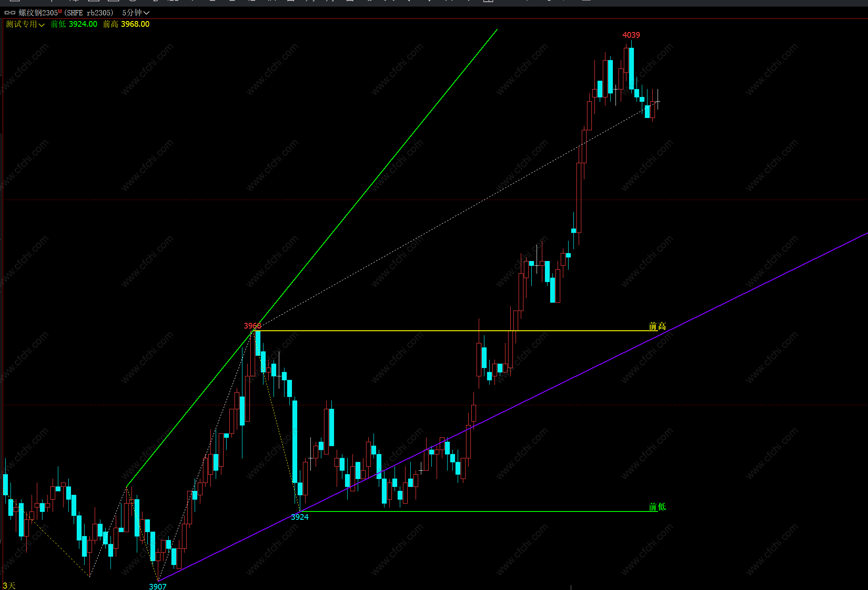Click the small M superscript after 螺纹钢2305
The width and height of the screenshot is (868, 590).
(60, 11)
